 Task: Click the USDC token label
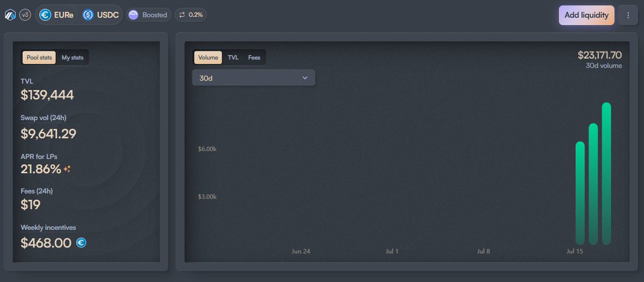(x=108, y=15)
